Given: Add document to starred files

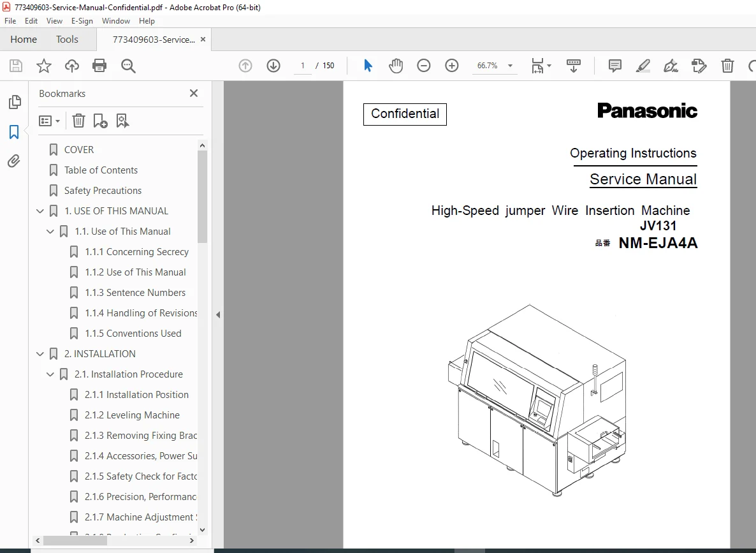Looking at the screenshot, I should [44, 66].
